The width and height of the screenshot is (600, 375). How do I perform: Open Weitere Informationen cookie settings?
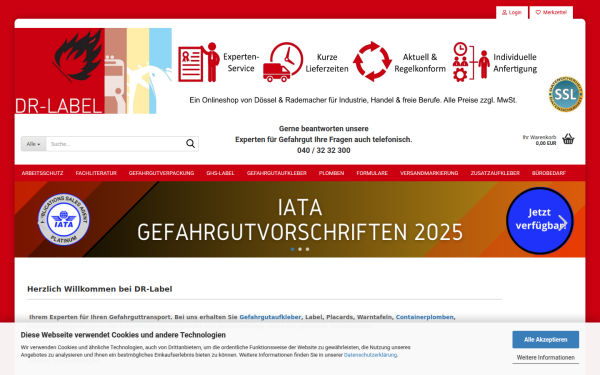546,357
